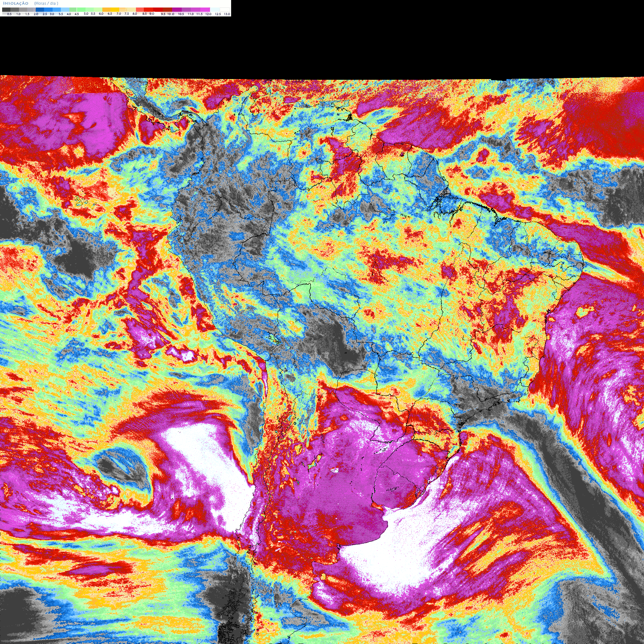Click the '2.0' legend value
The width and height of the screenshot is (644, 644).
(x=36, y=14)
